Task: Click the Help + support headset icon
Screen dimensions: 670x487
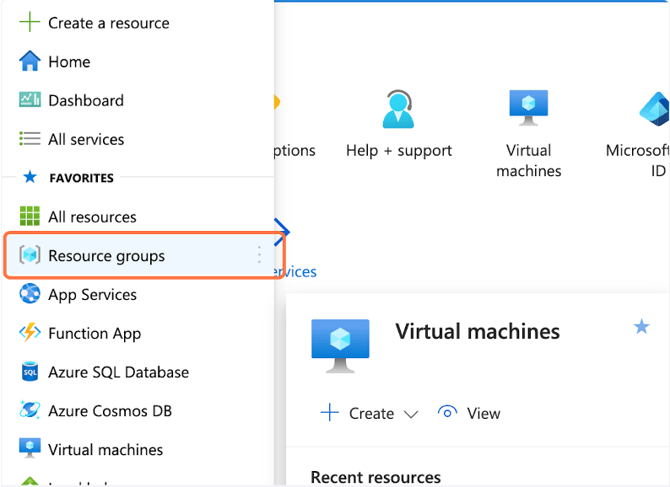Action: point(398,109)
